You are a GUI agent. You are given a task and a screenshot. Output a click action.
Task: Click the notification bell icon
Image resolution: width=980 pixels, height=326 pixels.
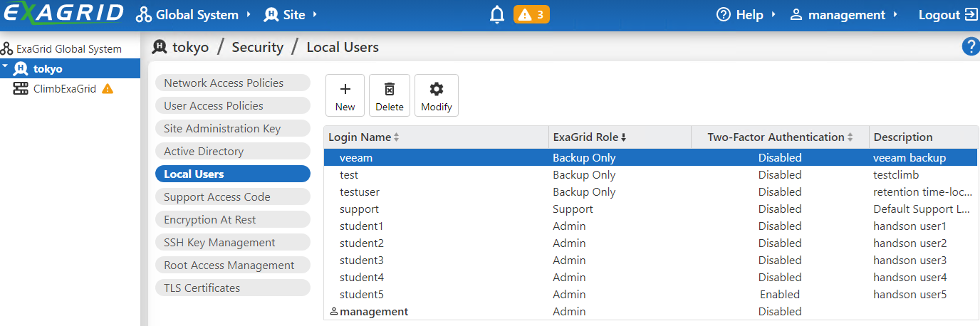pyautogui.click(x=498, y=15)
